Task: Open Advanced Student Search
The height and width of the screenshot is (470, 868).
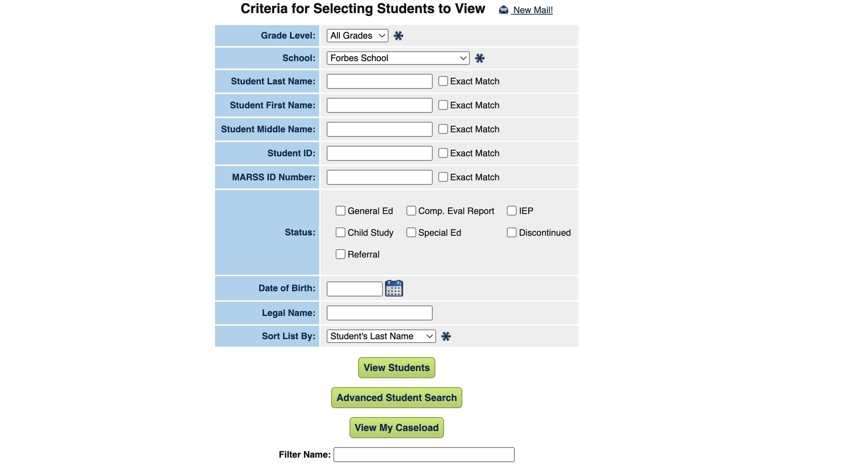Action: click(396, 398)
